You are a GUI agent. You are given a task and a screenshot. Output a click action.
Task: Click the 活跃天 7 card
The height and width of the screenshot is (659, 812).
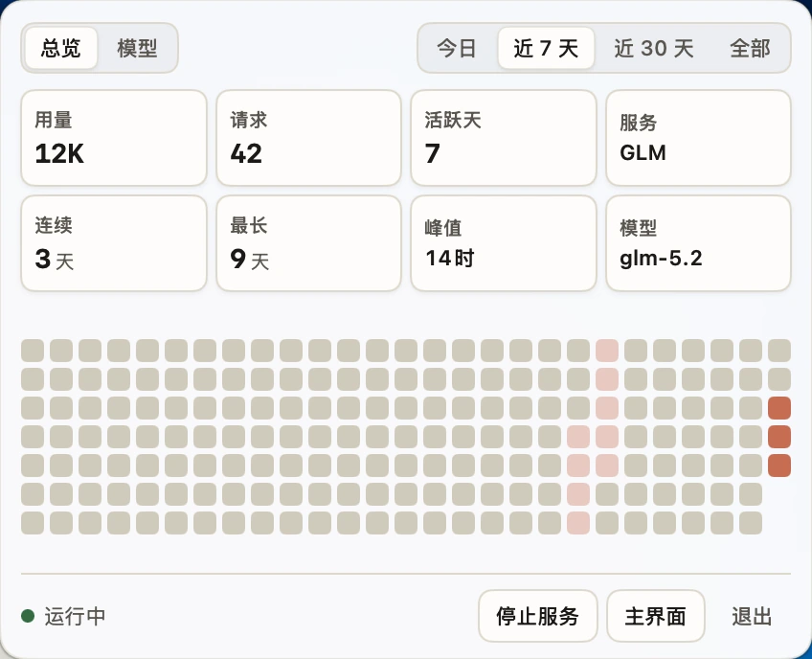coord(504,138)
